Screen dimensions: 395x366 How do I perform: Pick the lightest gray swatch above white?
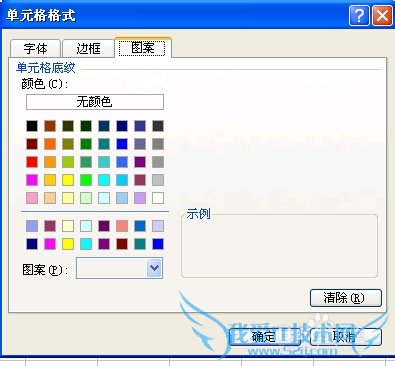click(x=158, y=180)
